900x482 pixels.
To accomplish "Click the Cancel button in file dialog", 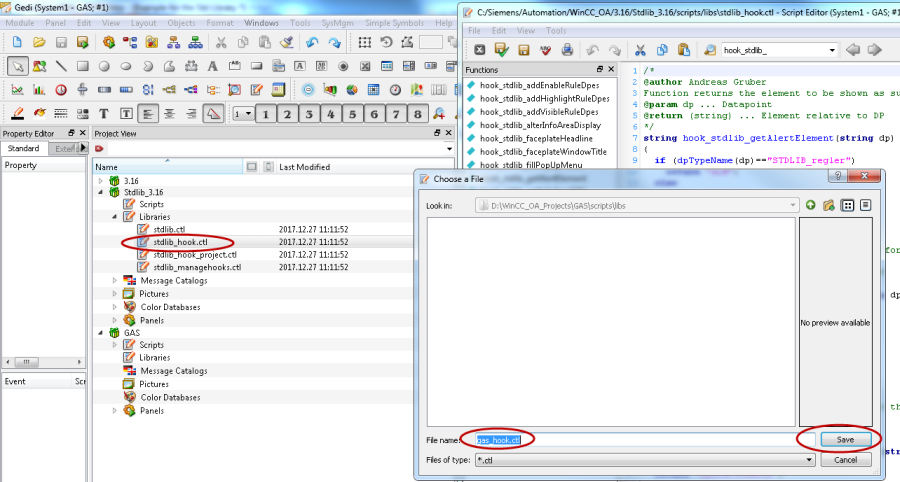I will click(845, 460).
